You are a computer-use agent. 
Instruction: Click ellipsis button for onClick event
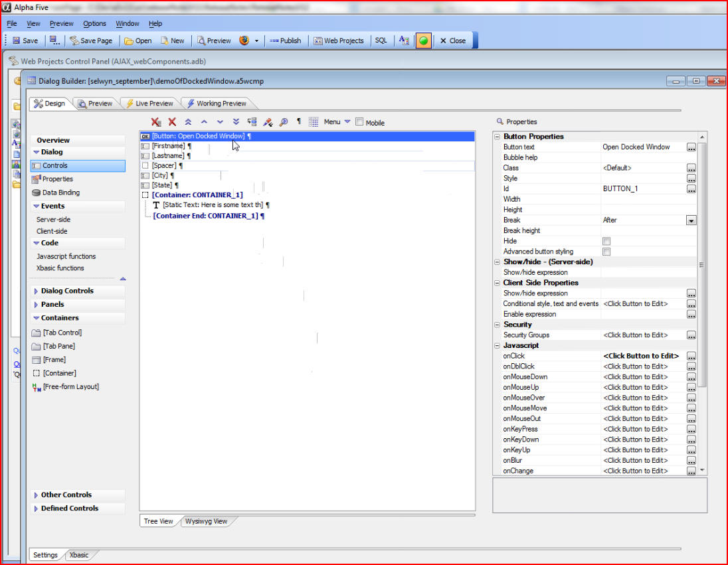coord(691,356)
